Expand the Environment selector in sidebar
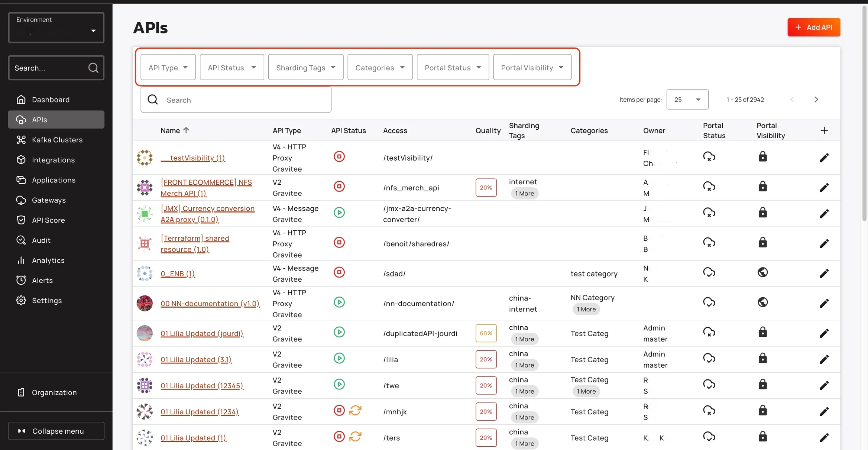The height and width of the screenshot is (450, 868). pyautogui.click(x=56, y=28)
